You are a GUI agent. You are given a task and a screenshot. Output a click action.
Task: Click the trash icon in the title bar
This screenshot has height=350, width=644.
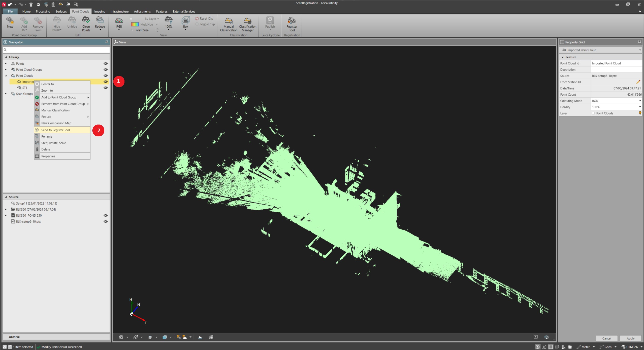[31, 4]
